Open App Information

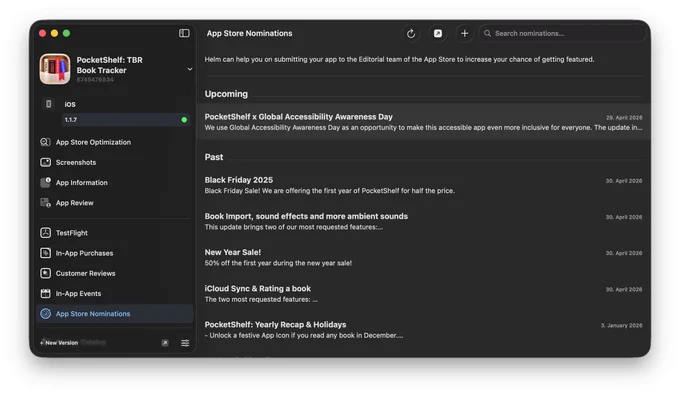115,183
